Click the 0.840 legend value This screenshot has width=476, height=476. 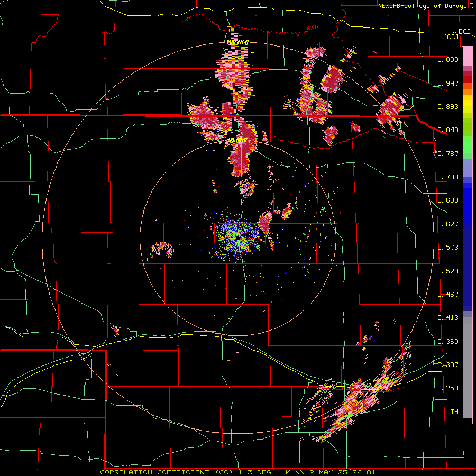pyautogui.click(x=448, y=130)
